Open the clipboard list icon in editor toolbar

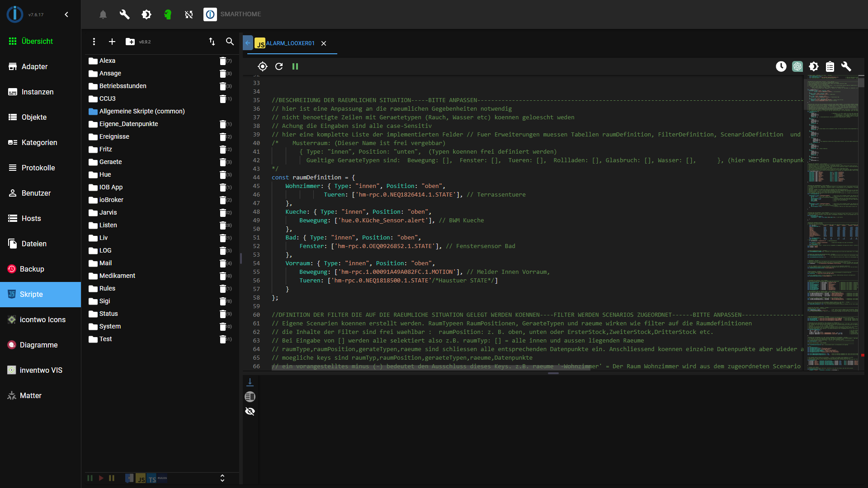pos(830,66)
